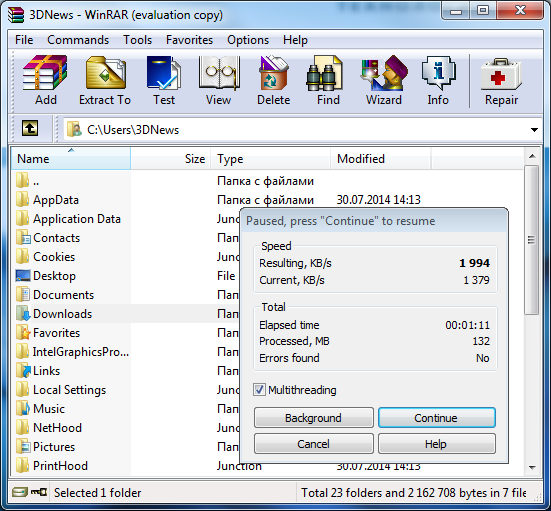551x511 pixels.
Task: Cancel the paused operation
Action: [313, 444]
